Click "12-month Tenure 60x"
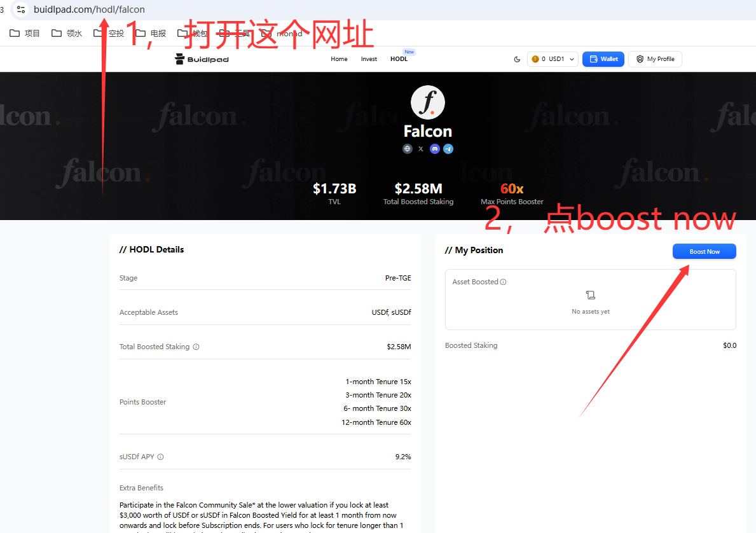This screenshot has height=533, width=756. (376, 422)
